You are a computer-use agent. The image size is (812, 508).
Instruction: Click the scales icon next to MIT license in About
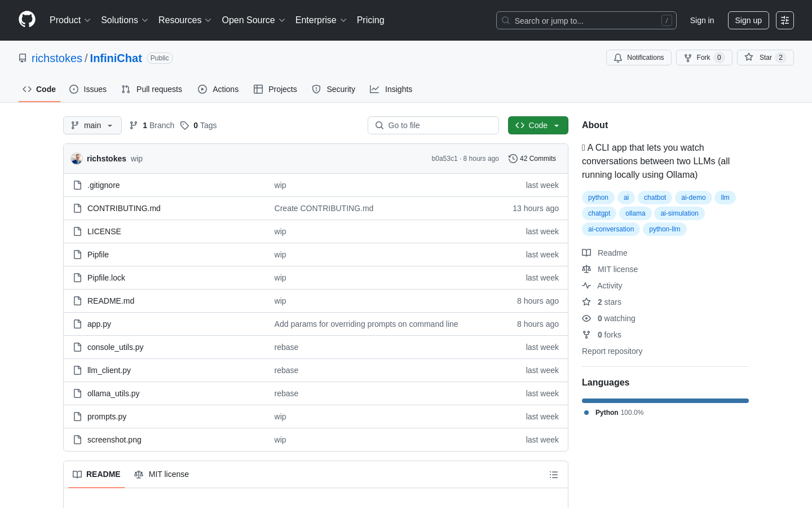click(586, 269)
